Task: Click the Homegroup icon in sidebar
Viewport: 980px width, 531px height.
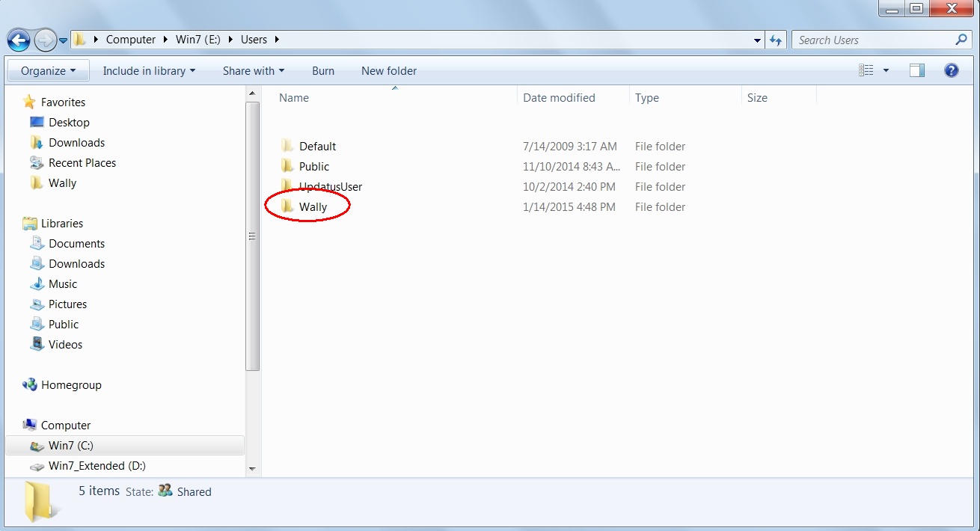Action: pyautogui.click(x=30, y=385)
